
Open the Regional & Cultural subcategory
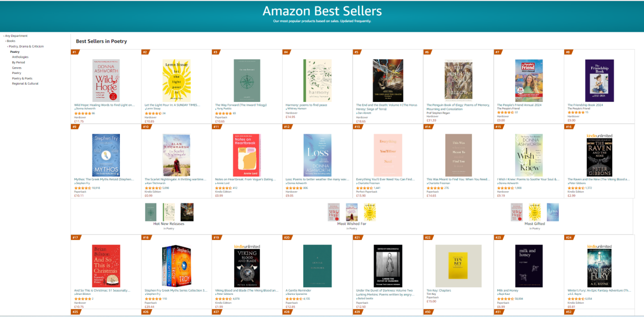(25, 83)
